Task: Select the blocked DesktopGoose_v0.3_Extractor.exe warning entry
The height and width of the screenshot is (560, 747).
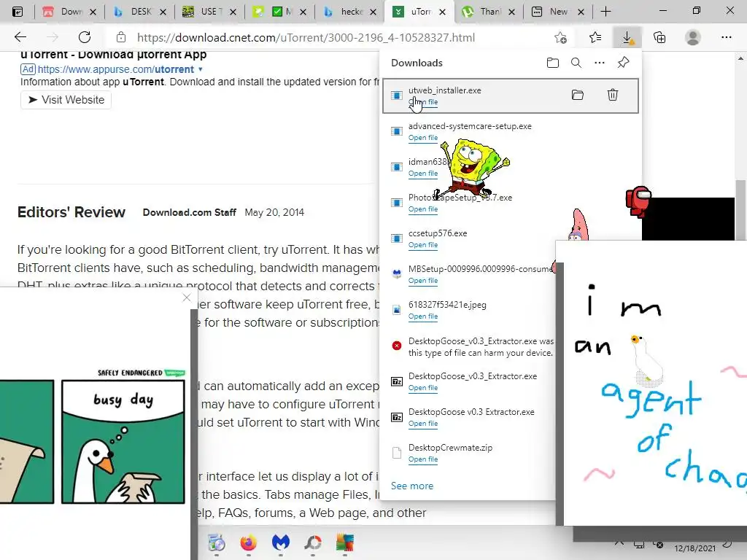Action: click(469, 346)
